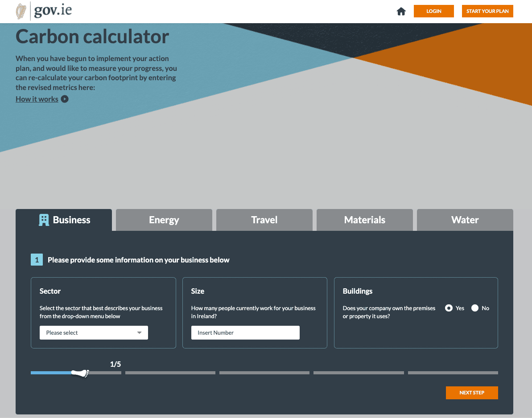Click the play icon beside How it works
The height and width of the screenshot is (418, 532).
[x=65, y=99]
